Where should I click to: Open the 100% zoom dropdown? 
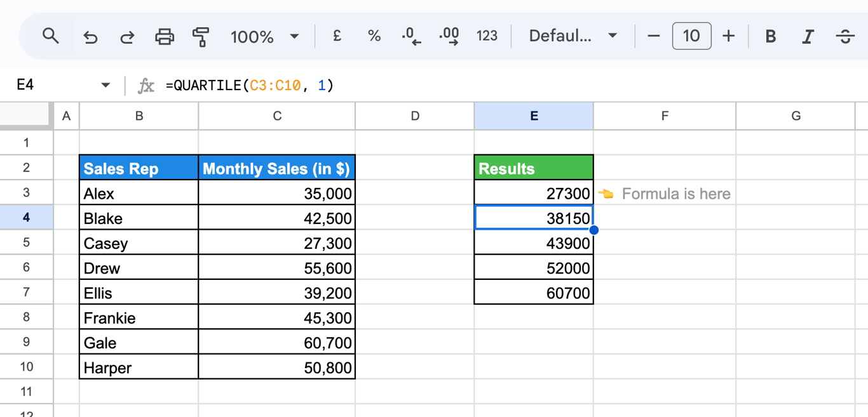[x=264, y=37]
